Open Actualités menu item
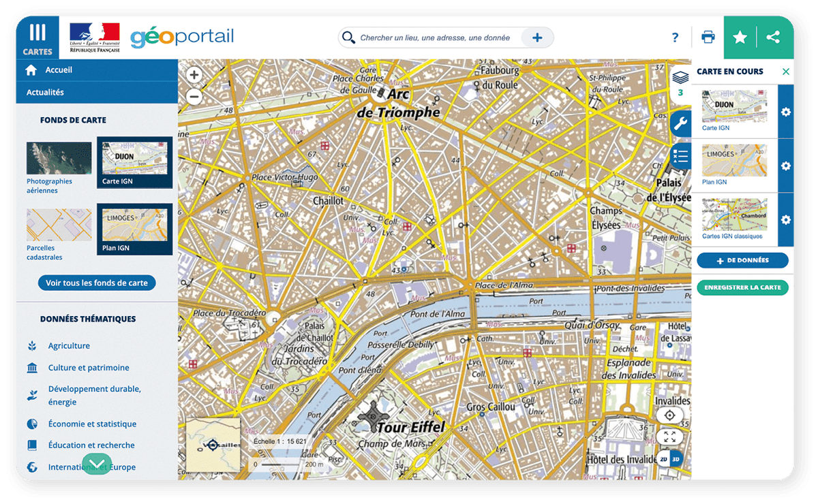818x504 pixels. click(45, 92)
